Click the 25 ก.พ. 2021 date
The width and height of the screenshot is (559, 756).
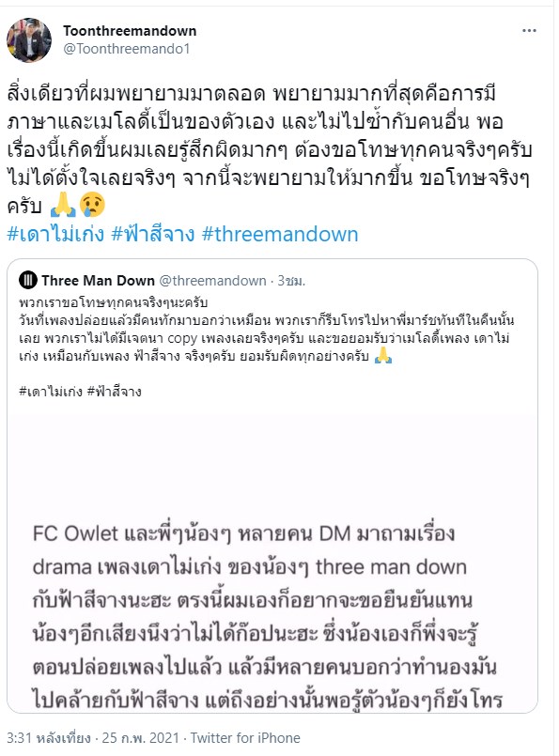[140, 738]
